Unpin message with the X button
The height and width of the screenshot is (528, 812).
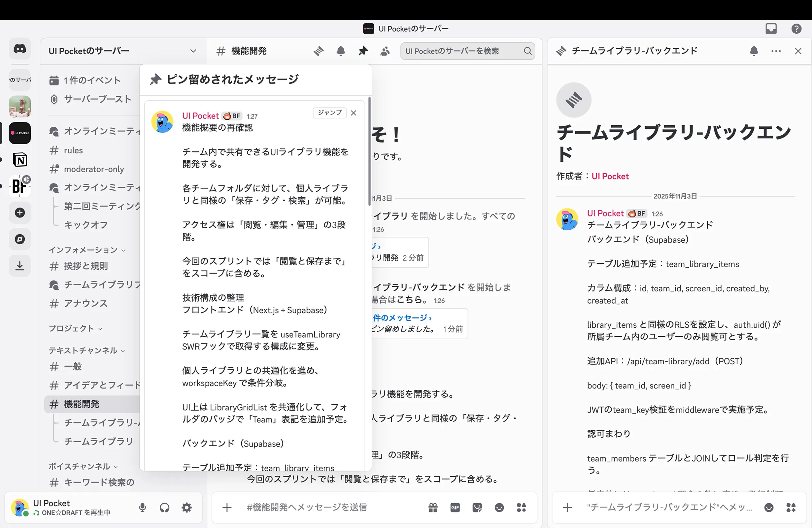click(354, 113)
